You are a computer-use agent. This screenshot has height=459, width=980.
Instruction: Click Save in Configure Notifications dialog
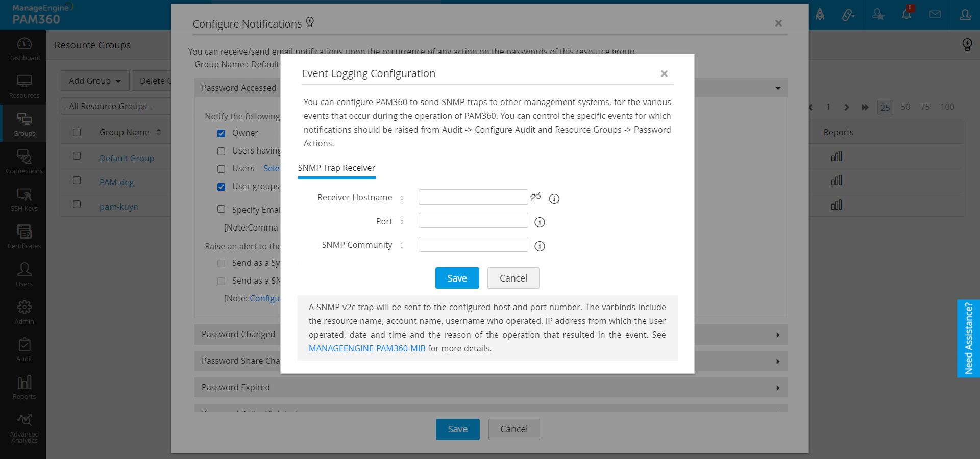click(458, 429)
